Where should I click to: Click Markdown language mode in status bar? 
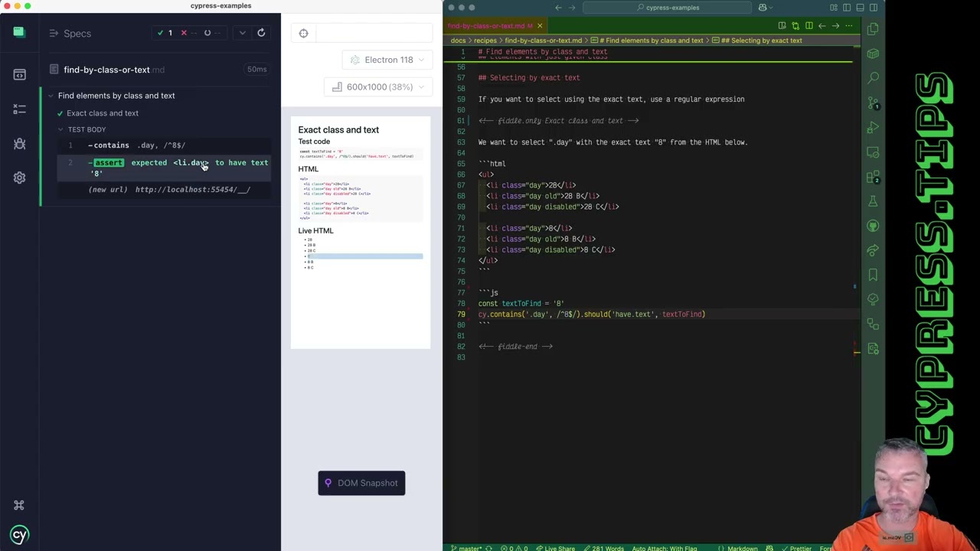742,548
